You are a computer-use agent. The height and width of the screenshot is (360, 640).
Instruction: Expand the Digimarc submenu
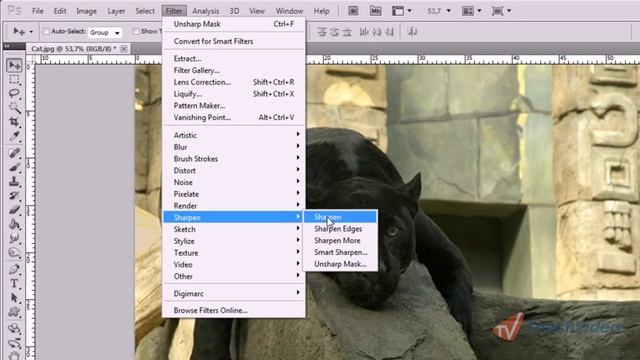coord(234,293)
